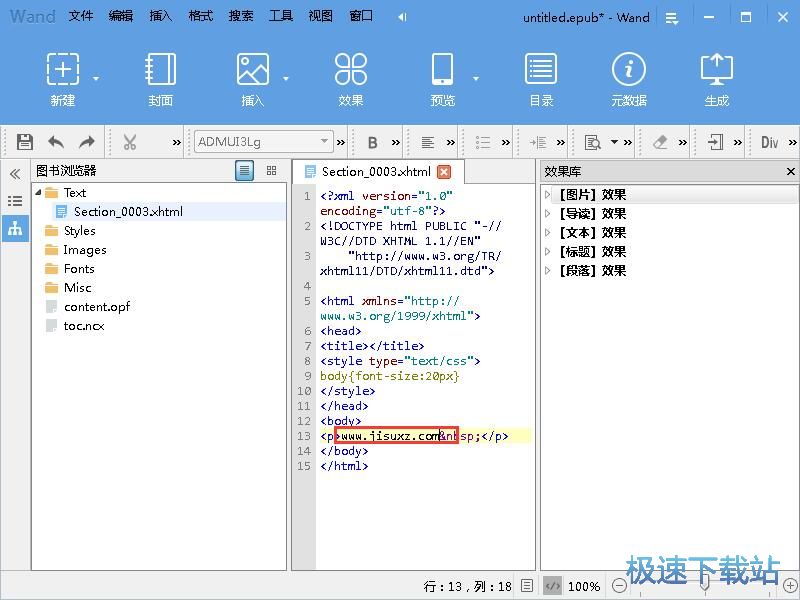The width and height of the screenshot is (800, 600).
Task: Click the 封面 (Cover) icon
Action: pos(160,78)
